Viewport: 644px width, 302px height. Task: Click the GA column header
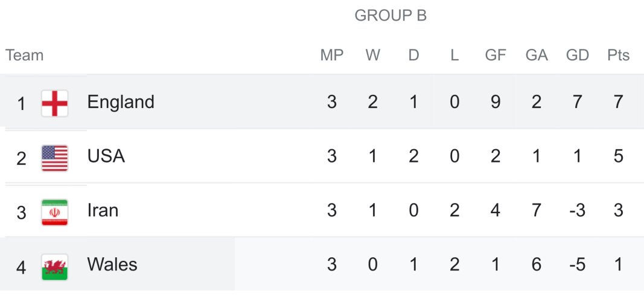coord(537,56)
